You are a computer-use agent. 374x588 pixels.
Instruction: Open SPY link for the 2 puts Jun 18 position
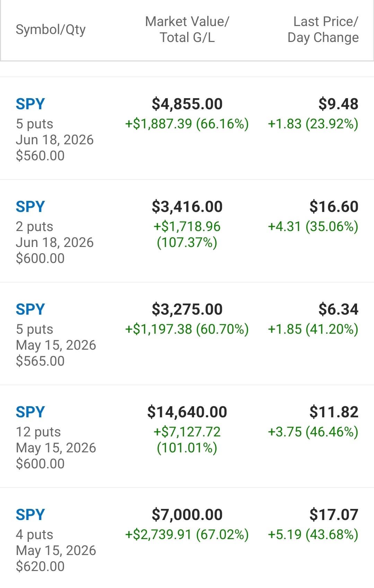coord(31,207)
